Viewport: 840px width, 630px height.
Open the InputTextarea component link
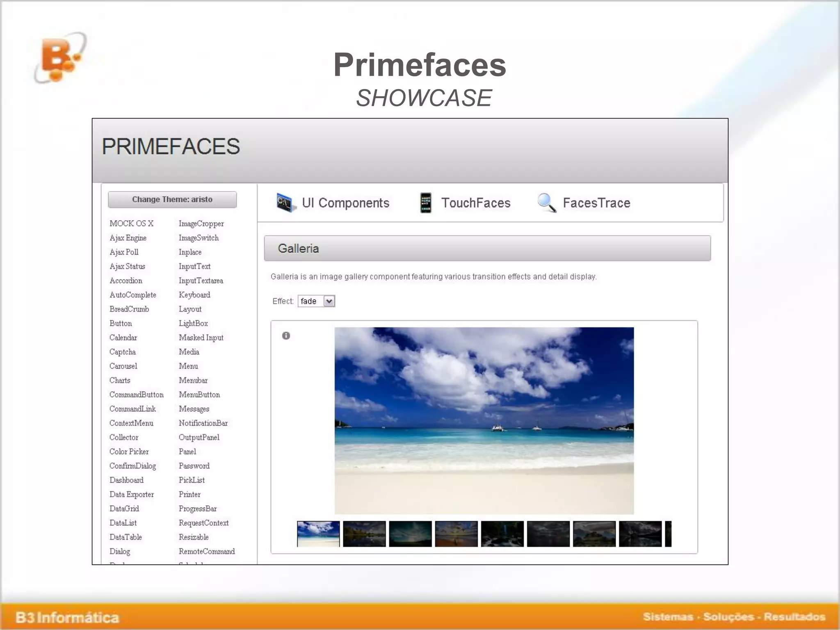[201, 281]
